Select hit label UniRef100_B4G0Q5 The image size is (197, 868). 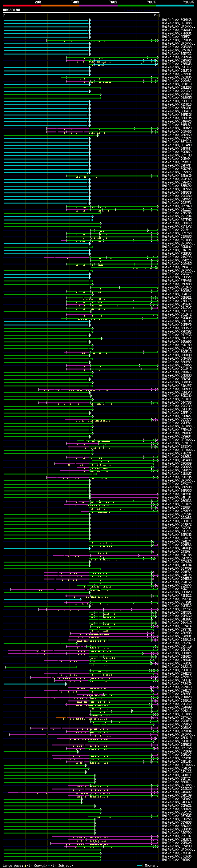click(177, 548)
